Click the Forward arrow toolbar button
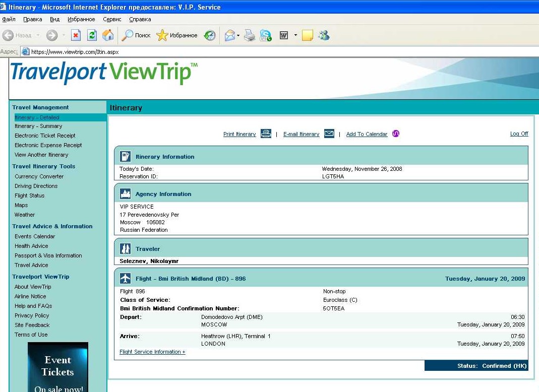 [x=52, y=35]
